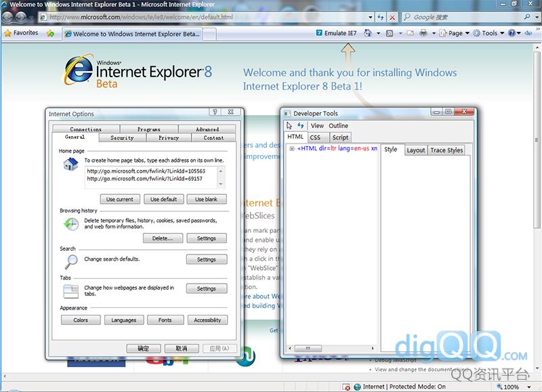542x392 pixels.
Task: Click the Accessibility button
Action: pos(207,320)
